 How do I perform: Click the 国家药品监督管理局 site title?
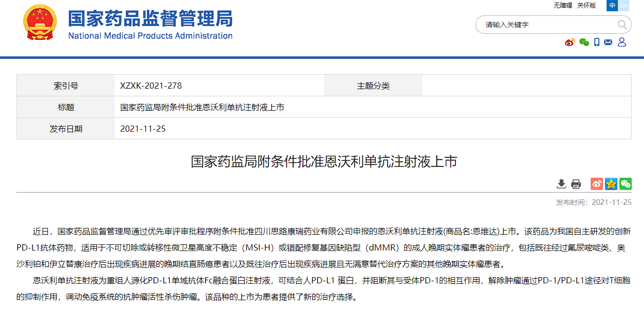pos(151,19)
